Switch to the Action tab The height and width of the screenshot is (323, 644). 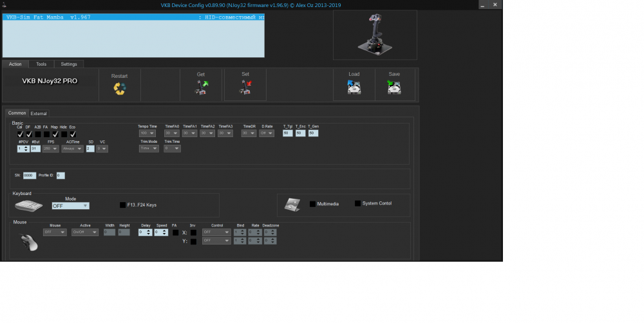[15, 64]
